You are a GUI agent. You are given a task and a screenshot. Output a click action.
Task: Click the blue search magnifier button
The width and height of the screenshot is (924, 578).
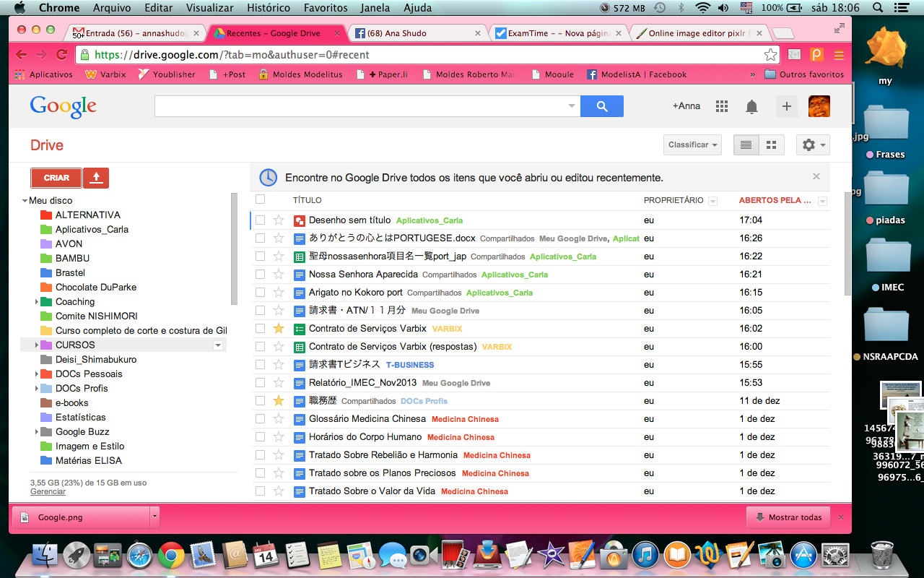(x=603, y=106)
